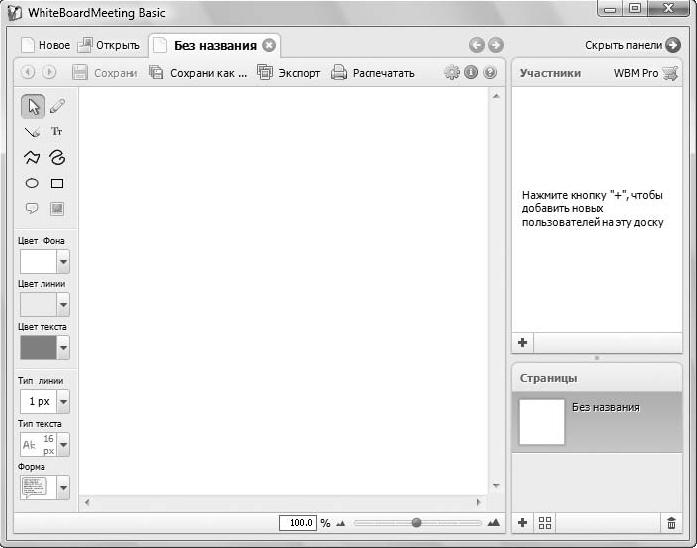Image resolution: width=697 pixels, height=548 pixels.
Task: Pick the rectangle shape tool
Action: [x=57, y=183]
